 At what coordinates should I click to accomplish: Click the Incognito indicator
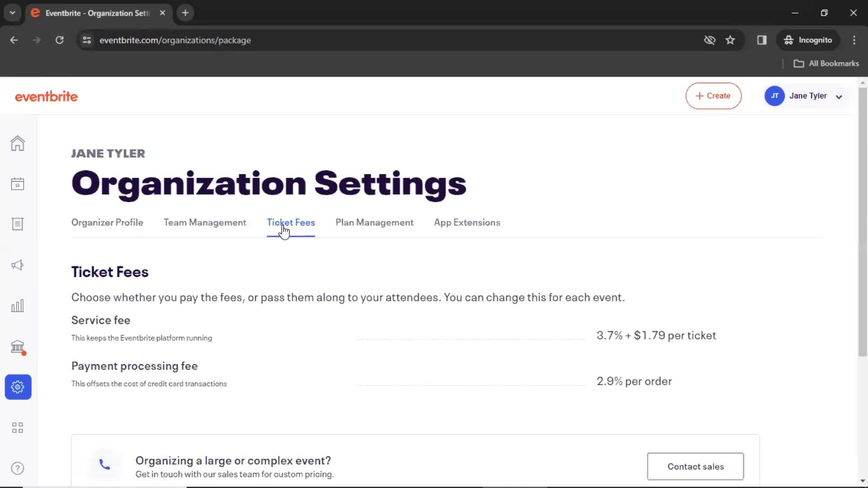[x=808, y=40]
